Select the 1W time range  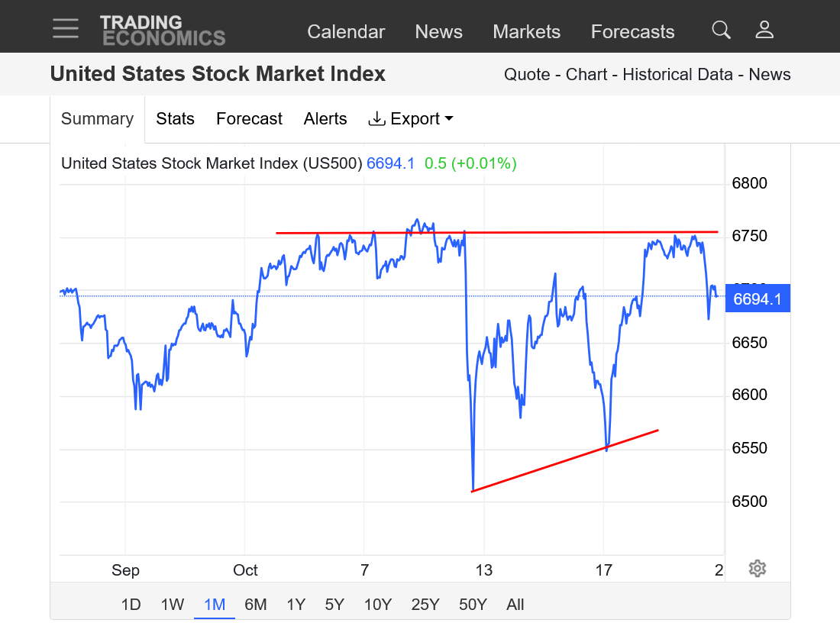click(x=173, y=605)
